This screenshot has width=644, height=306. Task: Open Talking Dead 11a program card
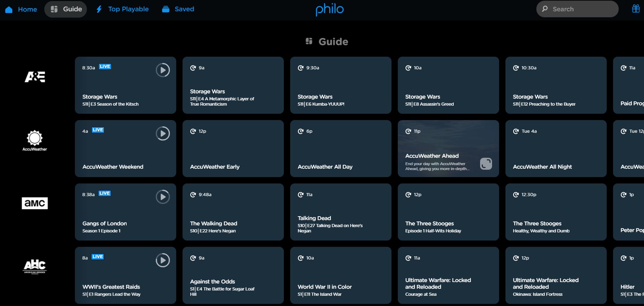pos(340,212)
